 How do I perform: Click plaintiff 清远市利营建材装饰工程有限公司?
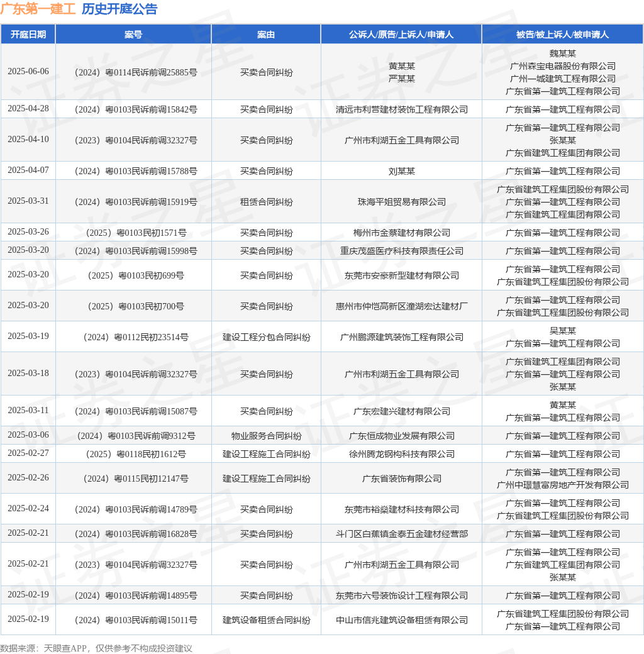pyautogui.click(x=401, y=109)
